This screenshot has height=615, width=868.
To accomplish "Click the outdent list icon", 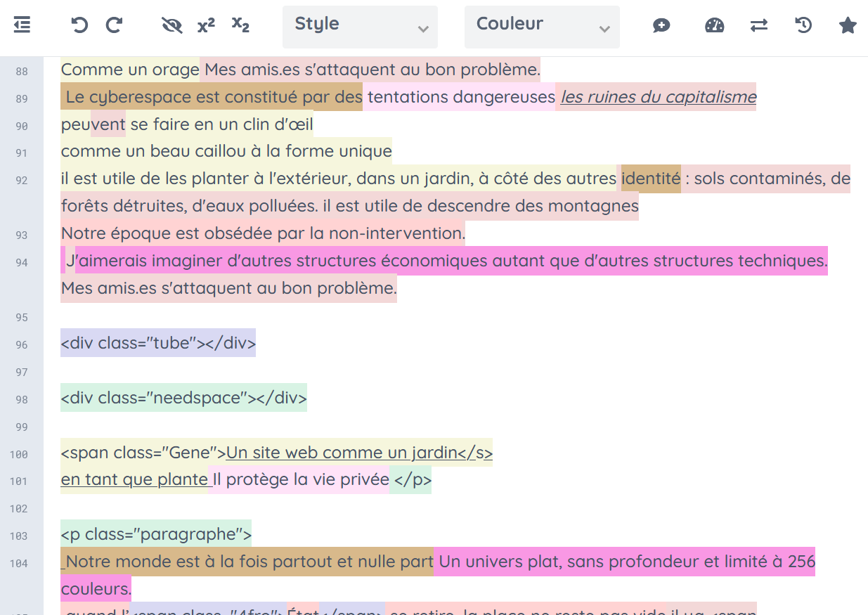I will pos(22,25).
